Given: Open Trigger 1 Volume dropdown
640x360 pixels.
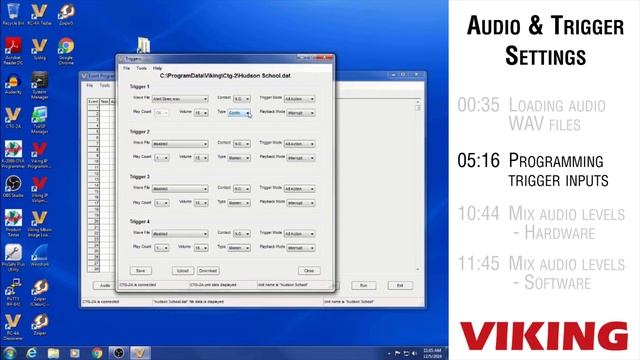Looking at the screenshot, I should coord(201,113).
